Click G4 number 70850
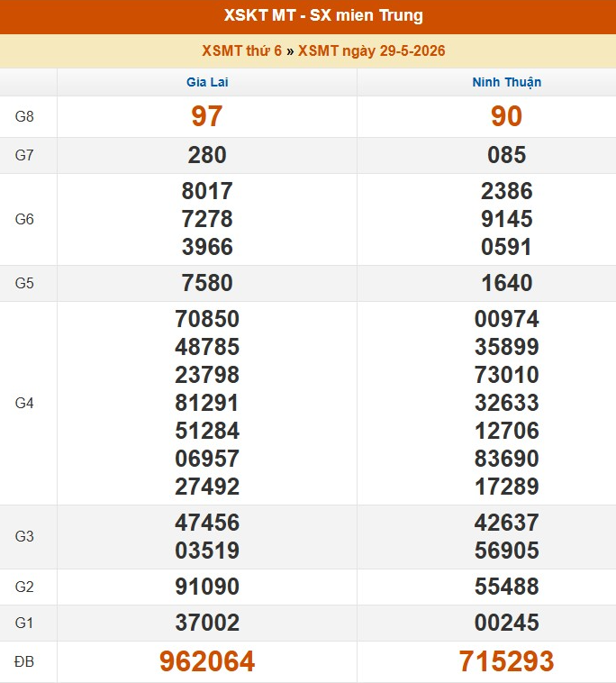 [x=207, y=319]
